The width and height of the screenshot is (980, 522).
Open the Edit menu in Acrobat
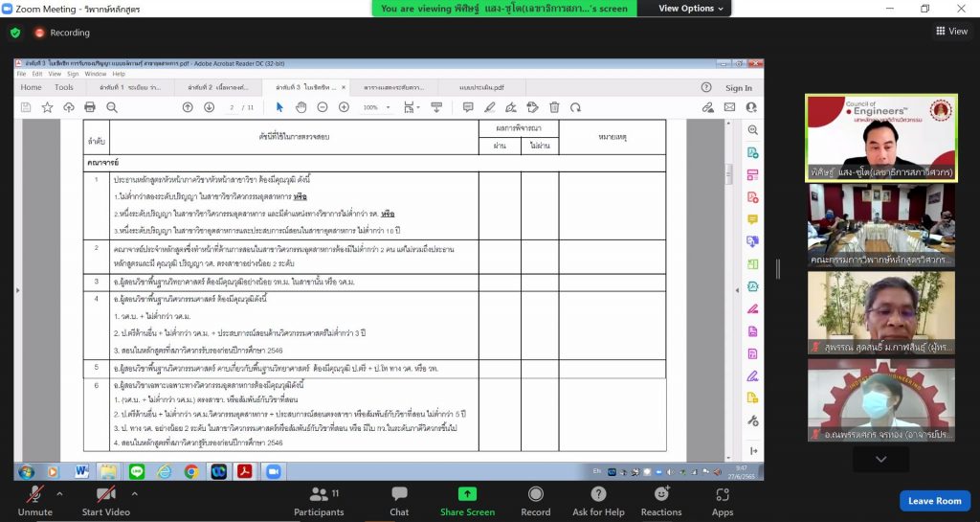click(37, 74)
